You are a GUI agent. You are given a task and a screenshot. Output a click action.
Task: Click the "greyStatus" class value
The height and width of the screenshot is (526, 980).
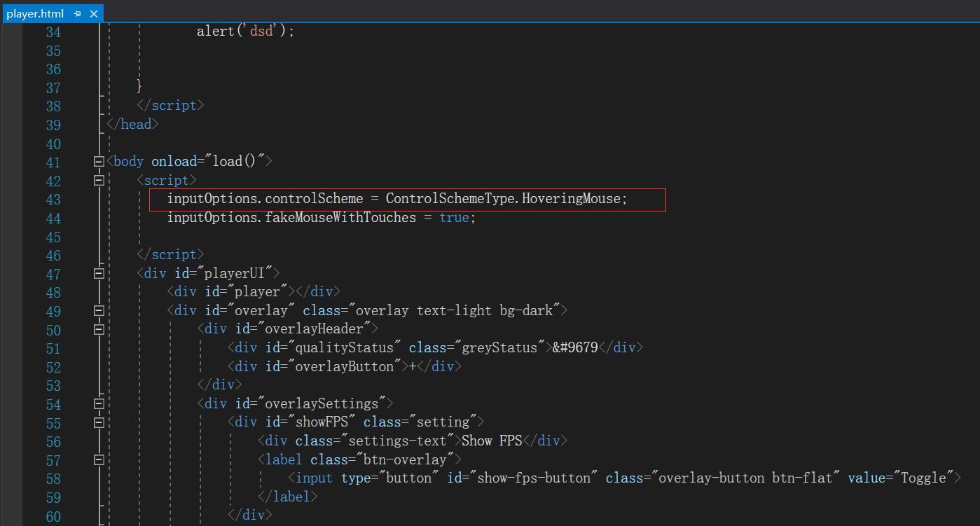(501, 347)
